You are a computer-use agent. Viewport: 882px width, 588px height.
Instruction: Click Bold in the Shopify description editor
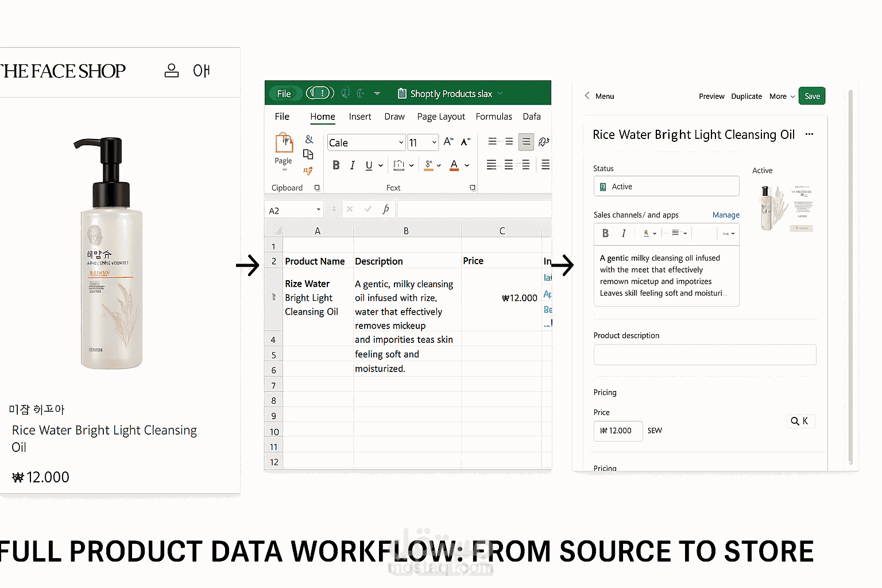[605, 233]
